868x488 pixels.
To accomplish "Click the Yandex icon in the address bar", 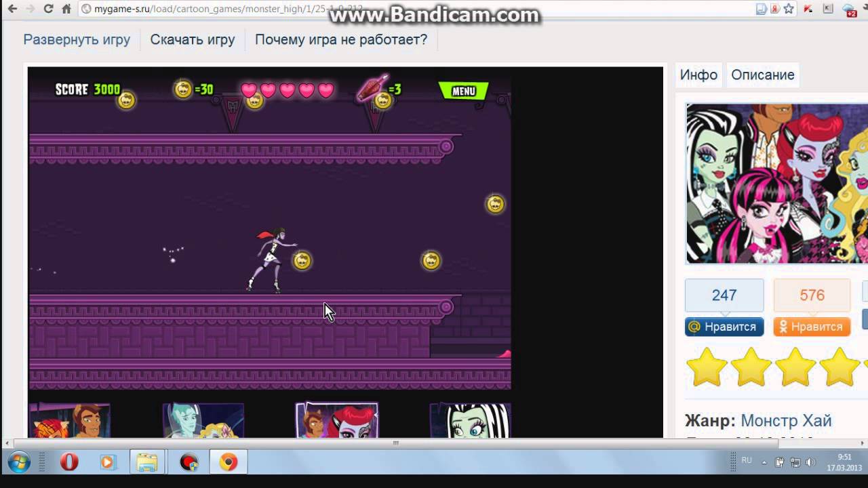I will coord(775,9).
